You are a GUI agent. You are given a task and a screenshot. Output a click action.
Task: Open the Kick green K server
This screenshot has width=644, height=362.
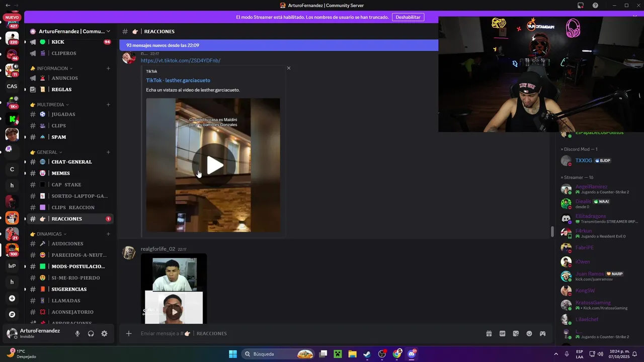[x=12, y=119]
